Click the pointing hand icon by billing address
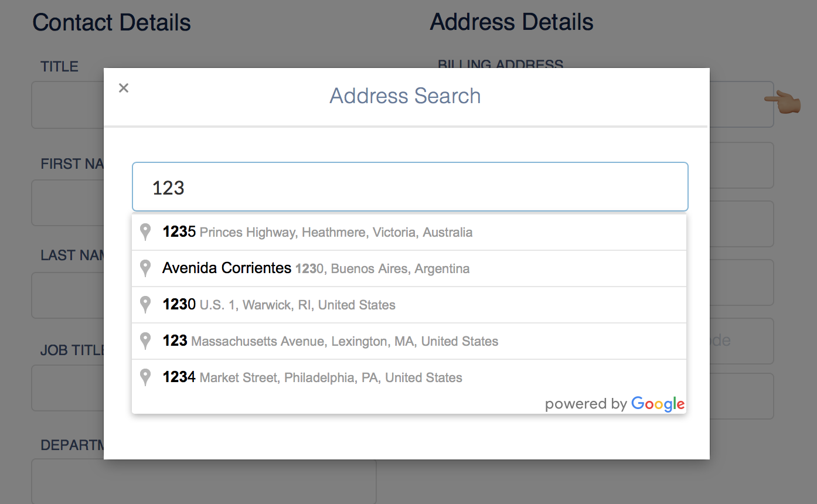 pos(782,103)
